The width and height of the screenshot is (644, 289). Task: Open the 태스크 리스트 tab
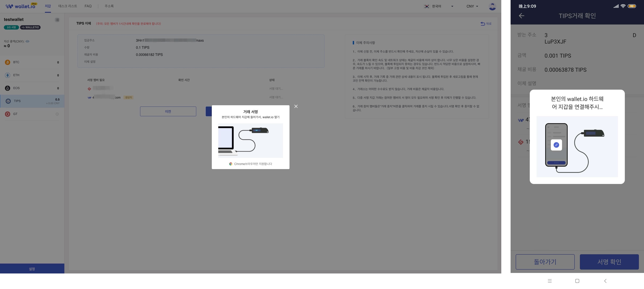[68, 6]
